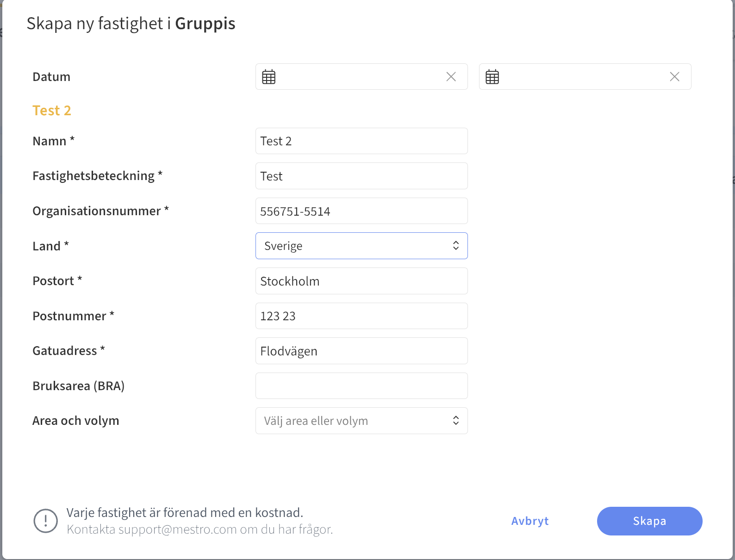This screenshot has height=560, width=735.
Task: Click the empty Bruksarea (BRA) field
Action: pyautogui.click(x=361, y=386)
